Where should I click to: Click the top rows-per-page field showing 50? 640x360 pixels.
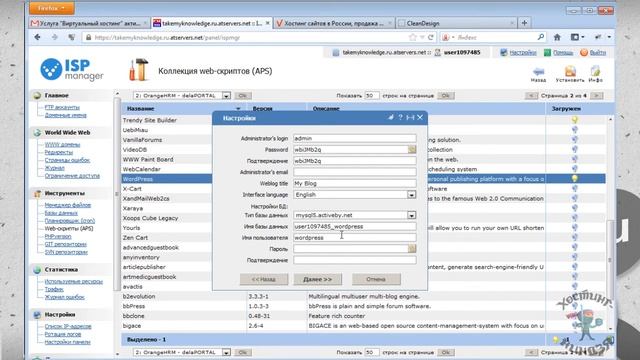click(371, 96)
